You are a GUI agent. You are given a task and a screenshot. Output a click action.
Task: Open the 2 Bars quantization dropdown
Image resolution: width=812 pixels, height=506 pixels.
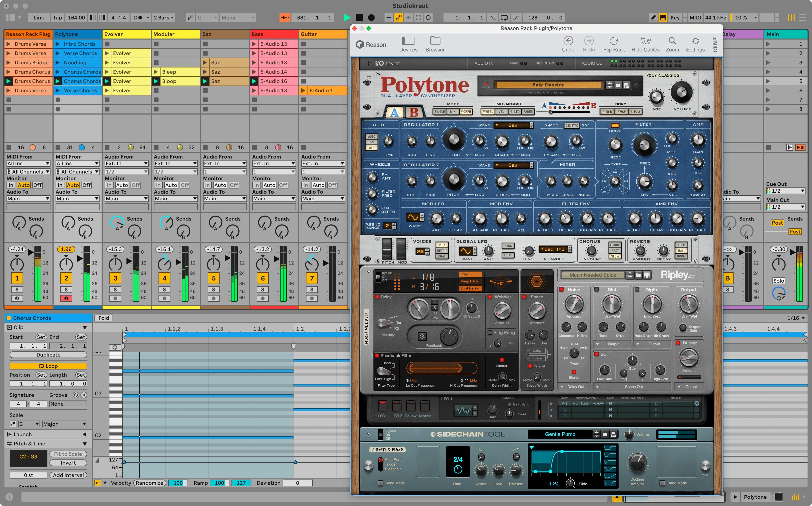[163, 17]
